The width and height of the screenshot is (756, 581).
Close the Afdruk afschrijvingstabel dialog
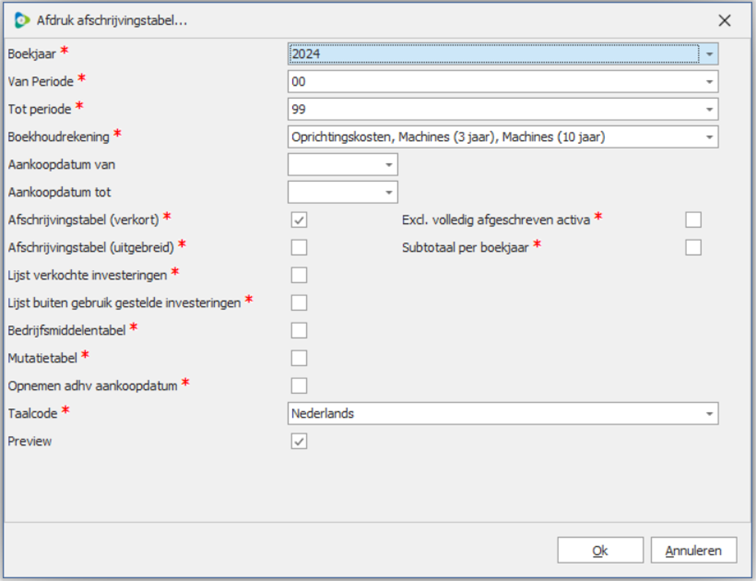point(724,20)
